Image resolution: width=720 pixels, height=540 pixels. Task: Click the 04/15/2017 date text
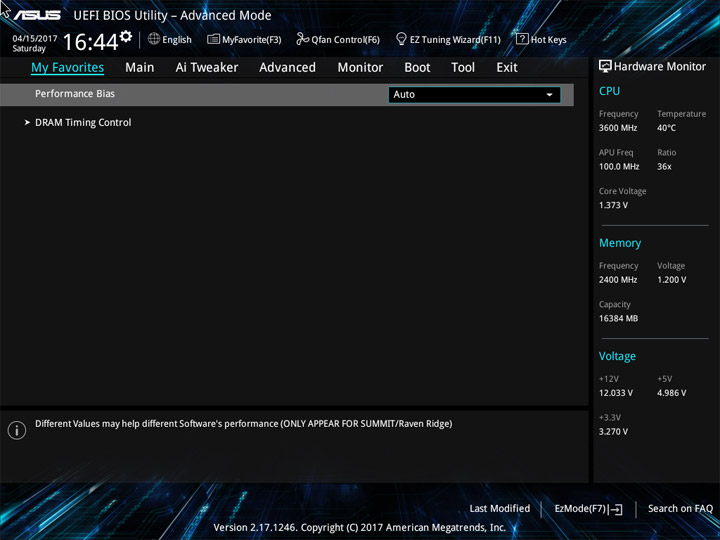pyautogui.click(x=35, y=39)
